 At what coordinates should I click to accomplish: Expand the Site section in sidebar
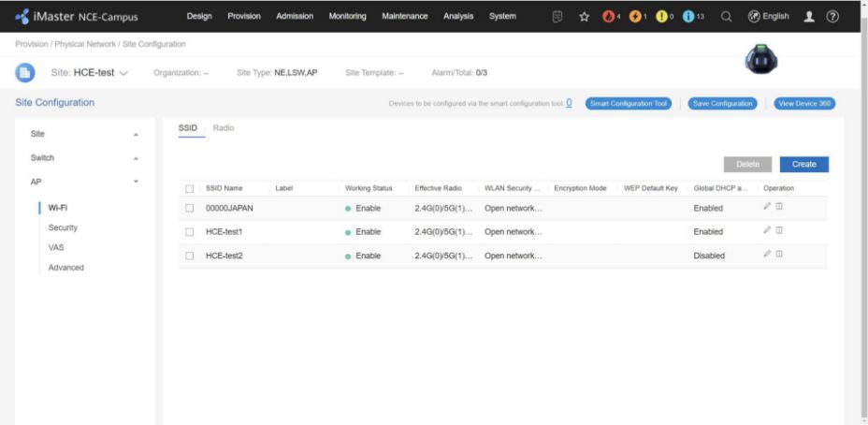click(x=137, y=135)
